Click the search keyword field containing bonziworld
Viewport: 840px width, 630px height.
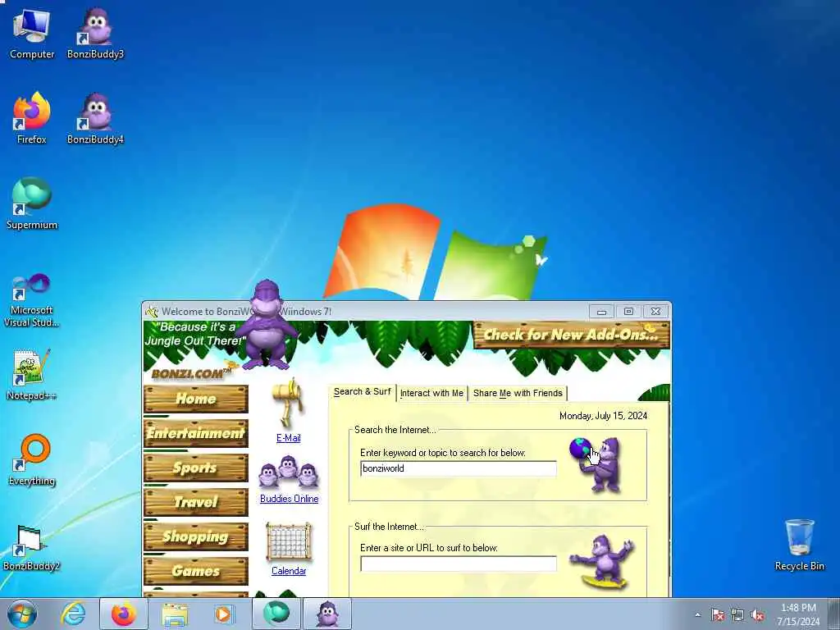459,468
